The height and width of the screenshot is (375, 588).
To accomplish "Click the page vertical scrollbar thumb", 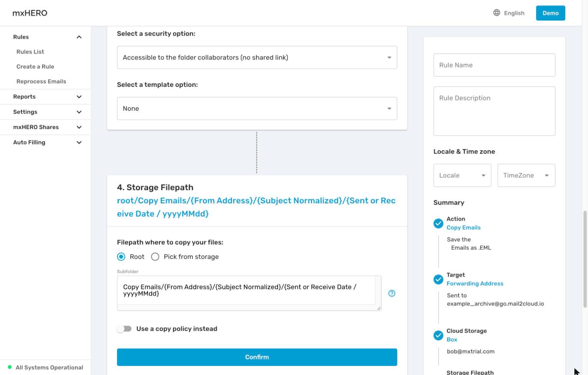I will (x=585, y=259).
